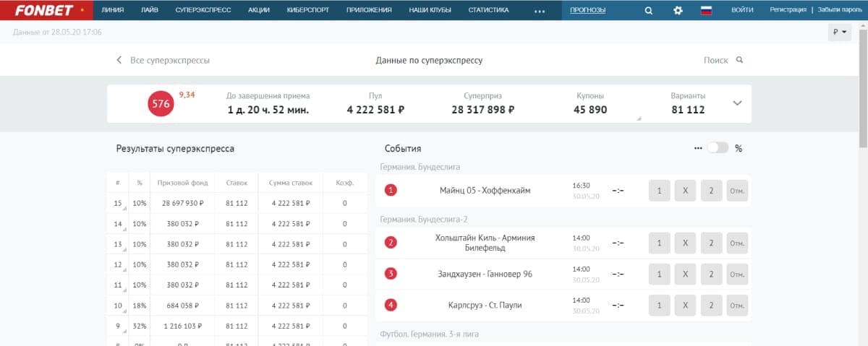Open АКЦИИ menu item
The height and width of the screenshot is (346, 868).
point(259,10)
